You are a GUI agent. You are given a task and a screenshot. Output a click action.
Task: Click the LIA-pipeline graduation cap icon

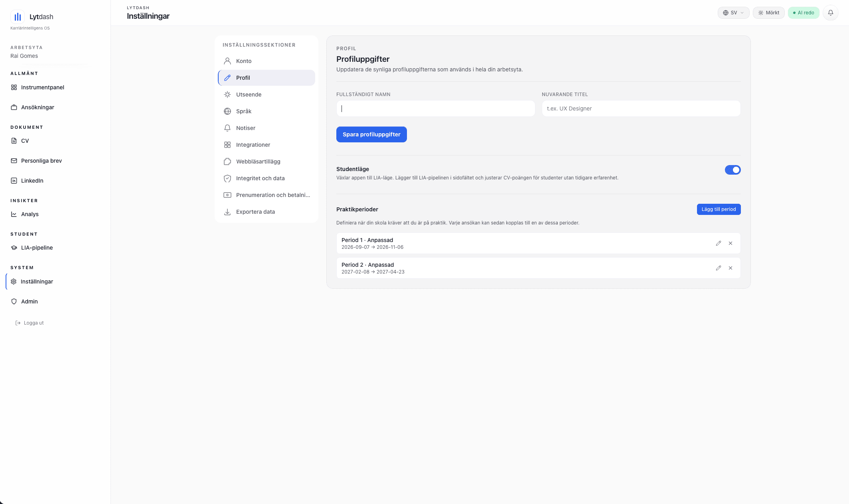pyautogui.click(x=14, y=248)
